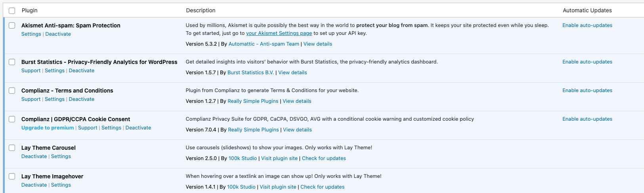The image size is (644, 193).
Task: View details of Complianz Terms and Conditions
Action: coord(297,101)
